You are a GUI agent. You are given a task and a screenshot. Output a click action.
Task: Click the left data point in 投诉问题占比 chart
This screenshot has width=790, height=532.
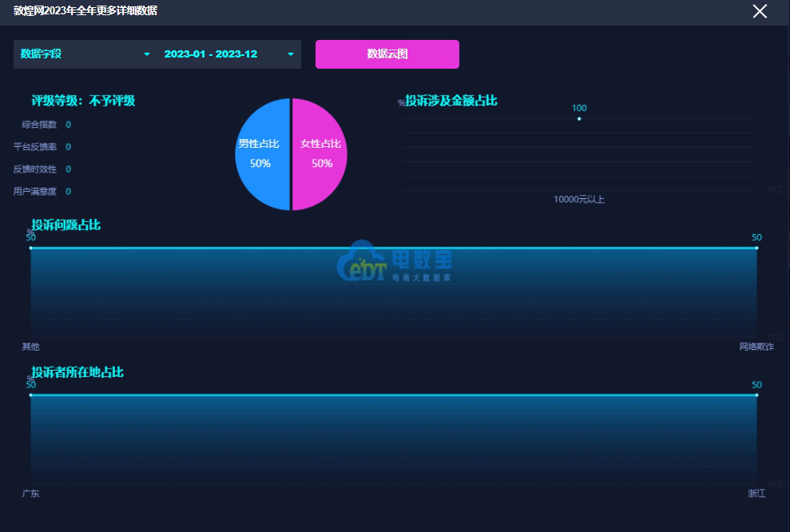[x=31, y=248]
